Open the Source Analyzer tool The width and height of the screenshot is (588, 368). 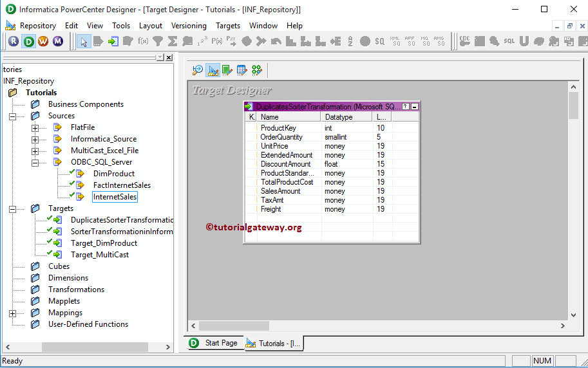click(198, 70)
